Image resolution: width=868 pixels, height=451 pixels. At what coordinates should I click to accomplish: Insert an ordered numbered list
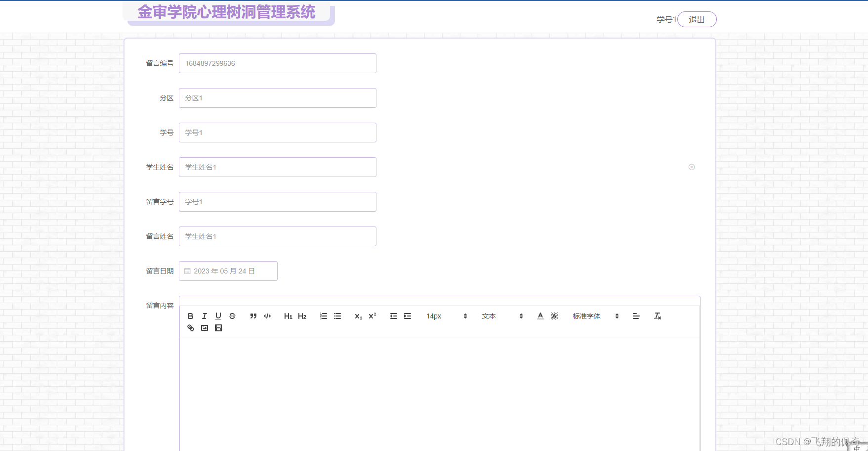[x=324, y=316]
